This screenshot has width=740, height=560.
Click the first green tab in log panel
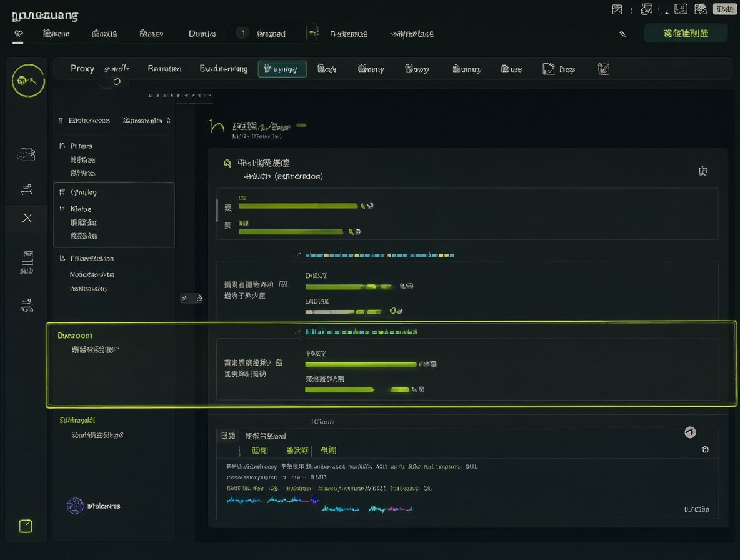click(x=259, y=450)
